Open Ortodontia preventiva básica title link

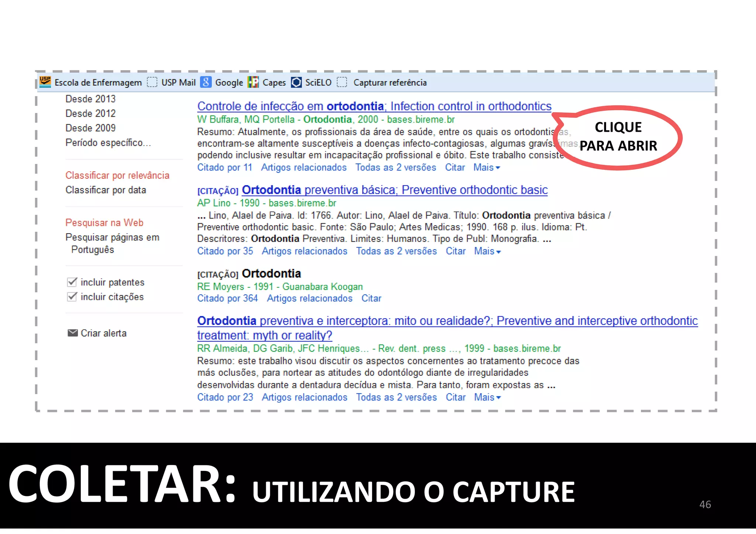pos(395,190)
